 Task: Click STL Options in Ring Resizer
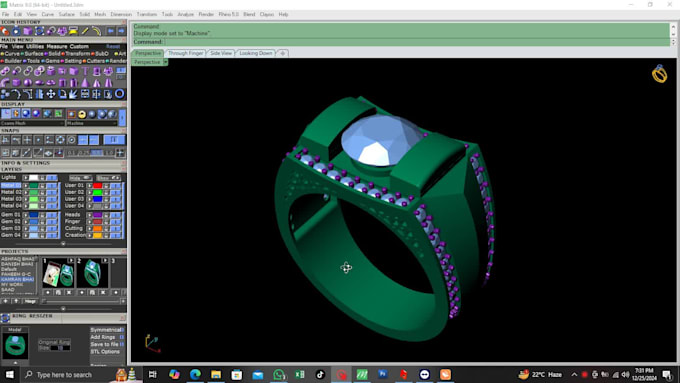pos(105,352)
